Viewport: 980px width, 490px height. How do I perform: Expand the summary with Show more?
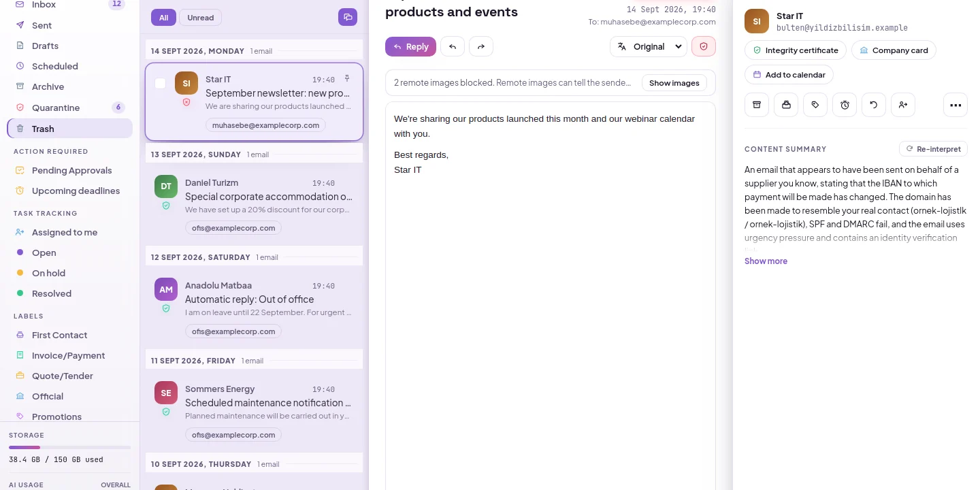coord(766,261)
